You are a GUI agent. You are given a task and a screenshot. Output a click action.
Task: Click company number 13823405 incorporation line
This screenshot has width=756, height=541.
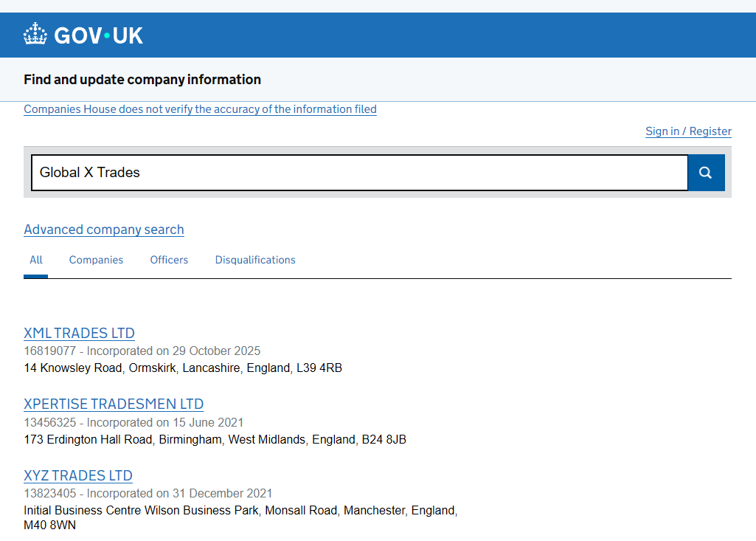coord(148,493)
